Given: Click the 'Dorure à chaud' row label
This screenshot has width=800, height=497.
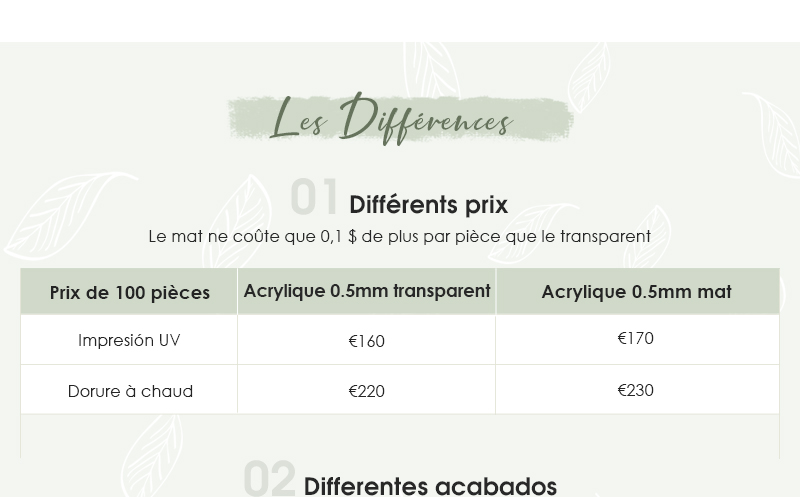Looking at the screenshot, I should [130, 391].
